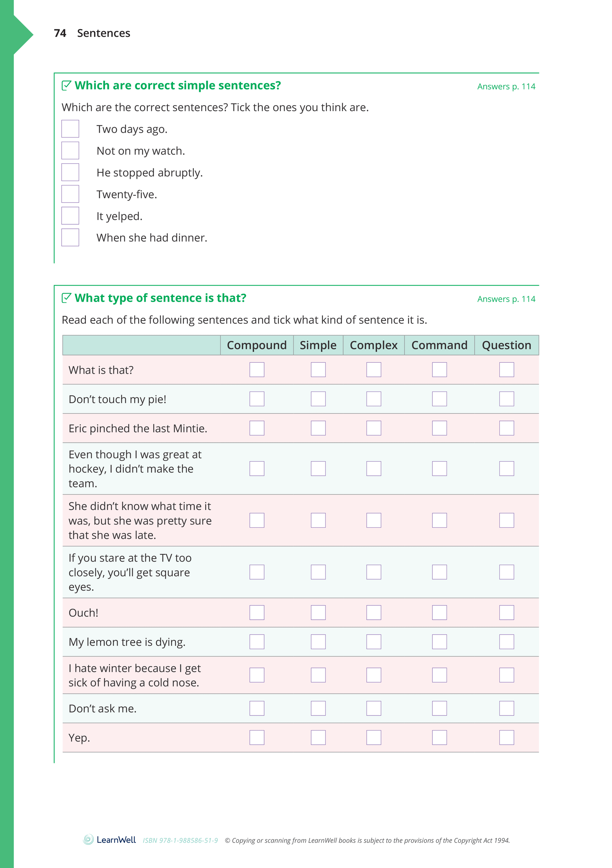Check the box for "Two days ago."
Screen dimensions: 612x868
pyautogui.click(x=70, y=129)
